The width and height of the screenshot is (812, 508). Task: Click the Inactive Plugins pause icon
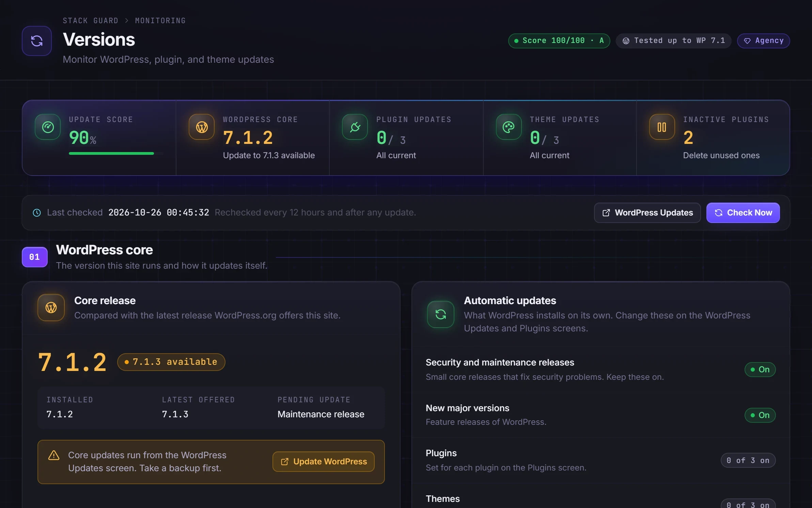click(x=662, y=127)
